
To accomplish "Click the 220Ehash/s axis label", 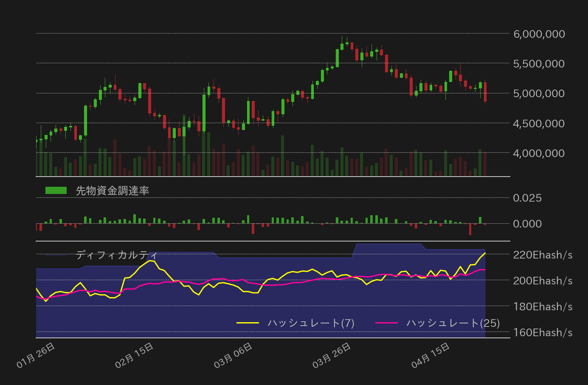I will coord(542,255).
